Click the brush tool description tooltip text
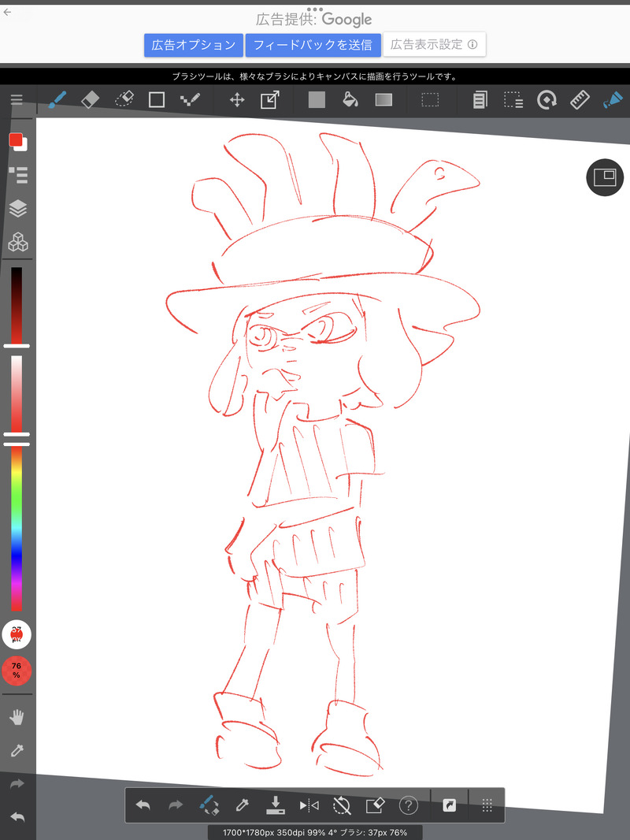Viewport: 630px width, 840px height. (x=315, y=76)
